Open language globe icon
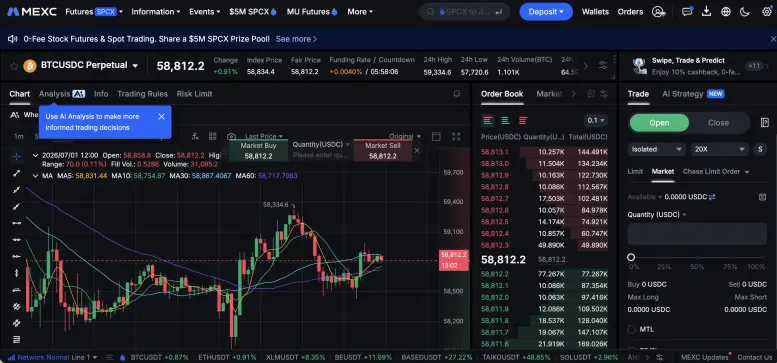 point(726,12)
